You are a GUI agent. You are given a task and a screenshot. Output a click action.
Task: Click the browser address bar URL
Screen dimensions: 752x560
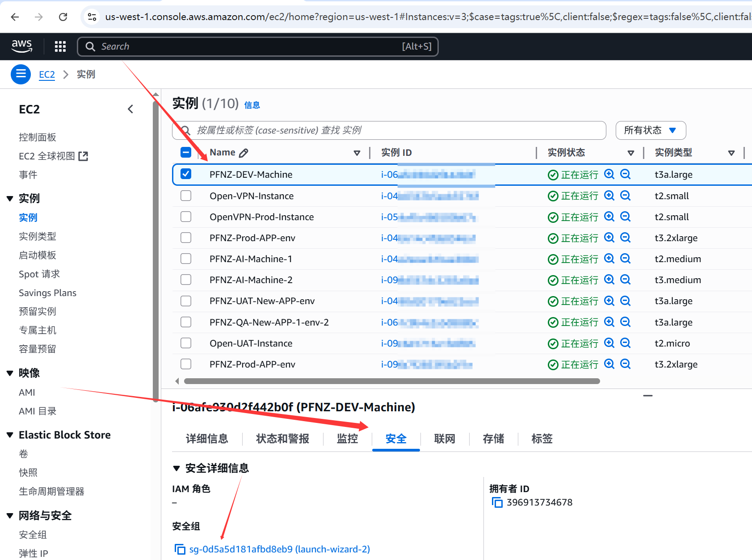(x=428, y=17)
